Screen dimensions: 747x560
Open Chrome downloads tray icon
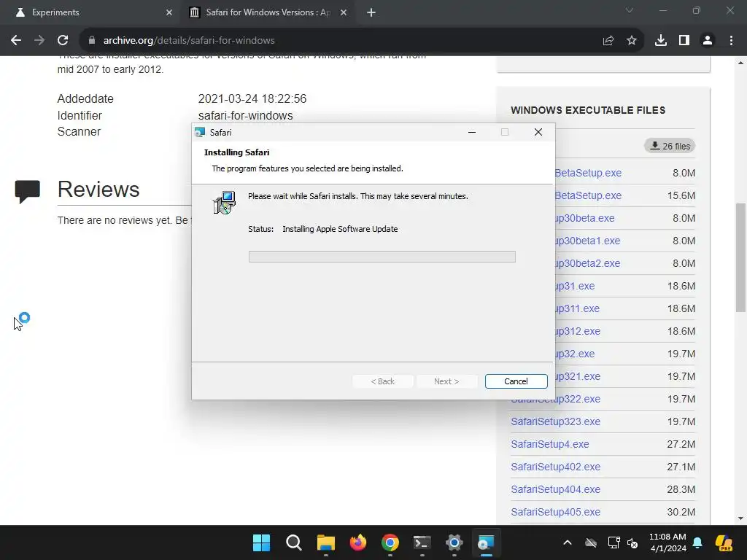[x=661, y=41]
